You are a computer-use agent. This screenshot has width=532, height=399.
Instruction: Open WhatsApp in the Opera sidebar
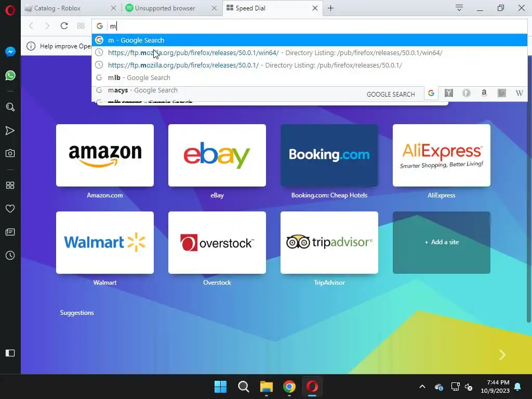[x=10, y=75]
